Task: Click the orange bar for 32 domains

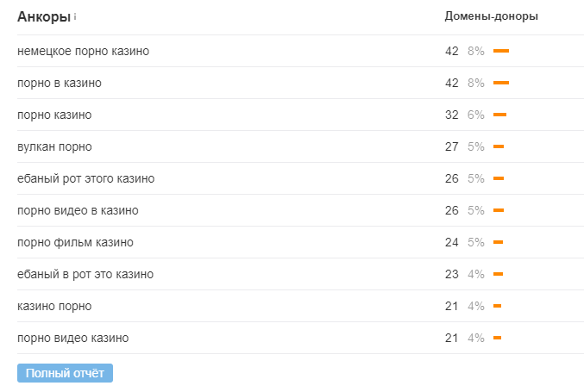Action: (499, 115)
